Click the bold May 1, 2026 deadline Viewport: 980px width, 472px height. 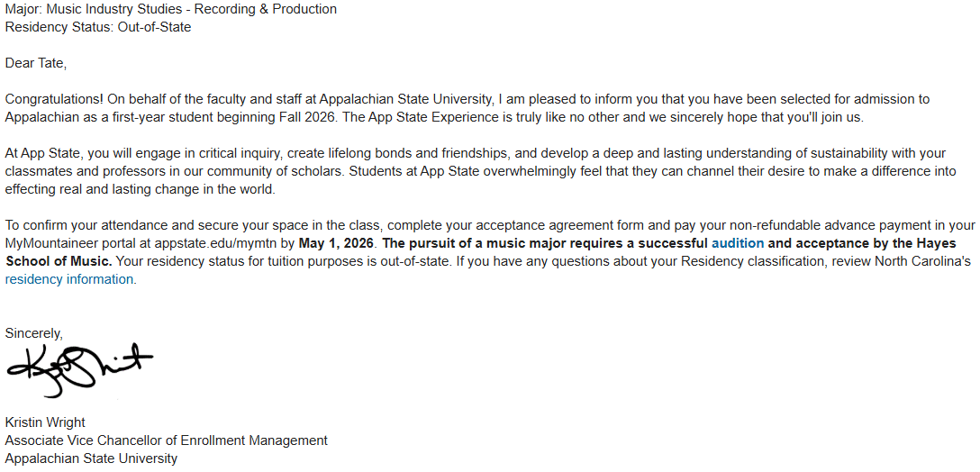pyautogui.click(x=336, y=243)
